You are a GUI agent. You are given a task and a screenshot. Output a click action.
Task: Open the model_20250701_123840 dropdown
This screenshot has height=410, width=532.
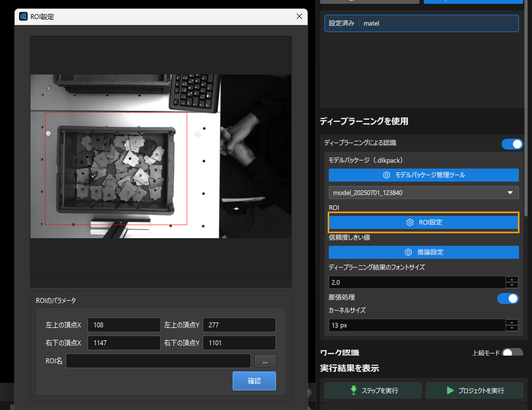423,193
